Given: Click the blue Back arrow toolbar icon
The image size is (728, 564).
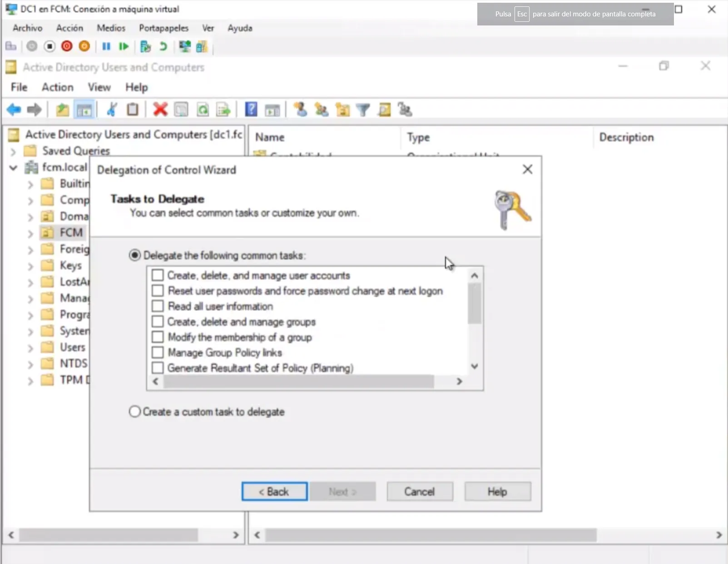Looking at the screenshot, I should pos(14,110).
